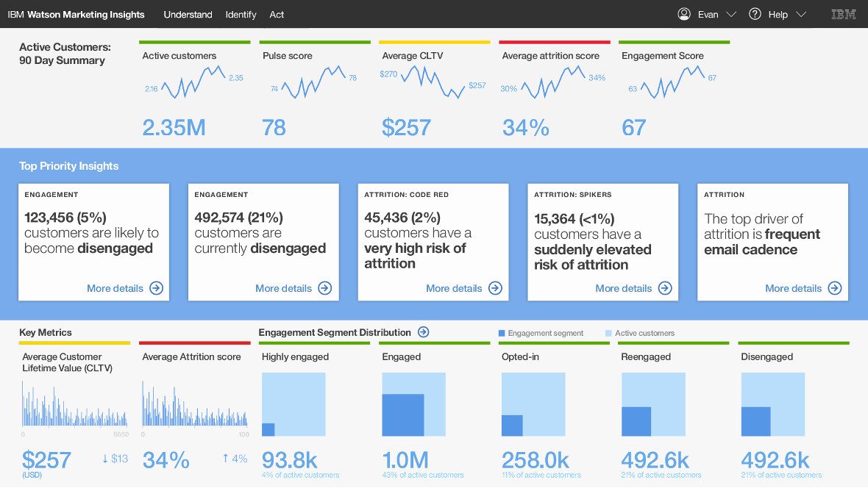
Task: Open arrow icon on Spikers card
Action: [x=665, y=287]
